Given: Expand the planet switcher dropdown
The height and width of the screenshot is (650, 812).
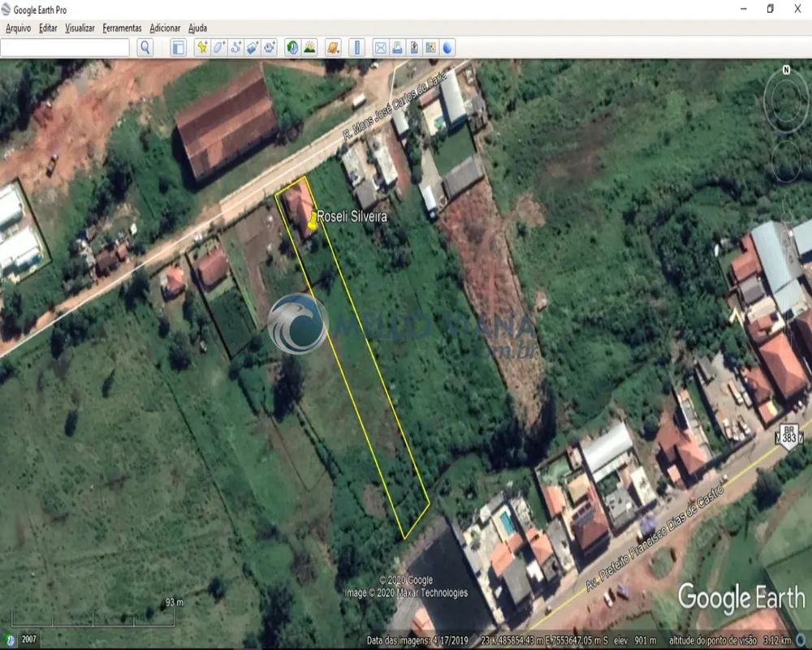Looking at the screenshot, I should [x=333, y=48].
